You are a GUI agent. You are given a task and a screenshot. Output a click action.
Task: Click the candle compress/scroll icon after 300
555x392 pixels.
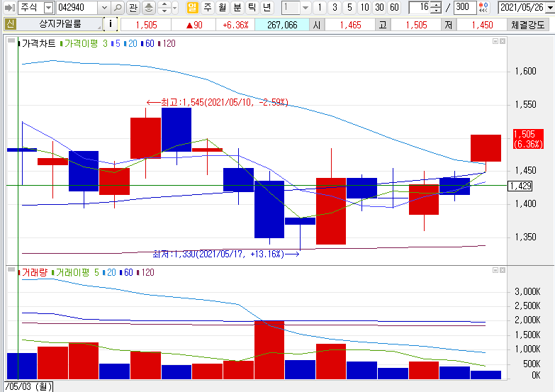click(x=483, y=7)
